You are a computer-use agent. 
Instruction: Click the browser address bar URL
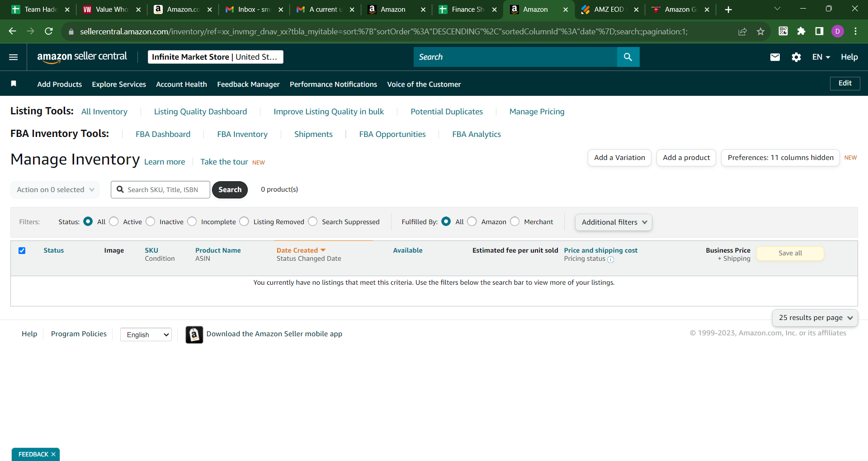pyautogui.click(x=383, y=32)
